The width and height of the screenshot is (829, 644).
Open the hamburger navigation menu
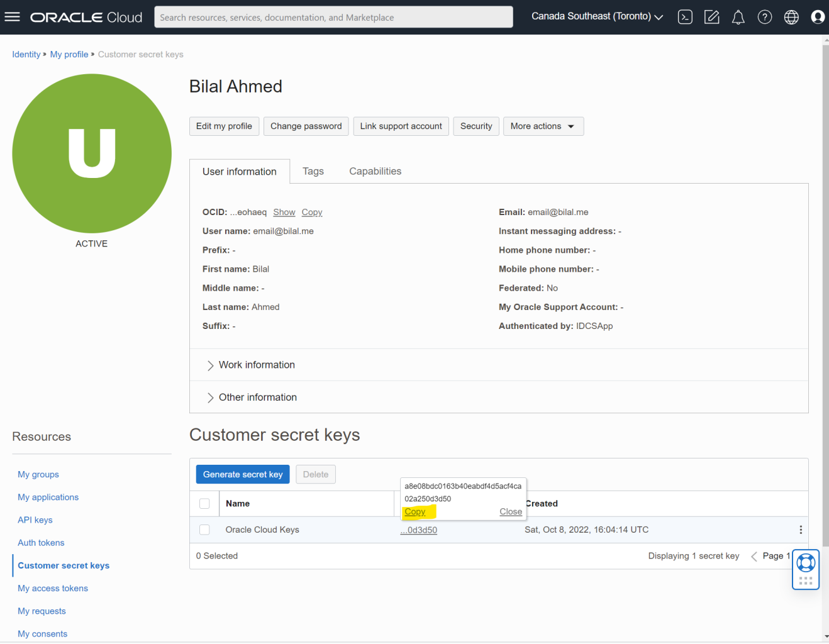pos(13,17)
